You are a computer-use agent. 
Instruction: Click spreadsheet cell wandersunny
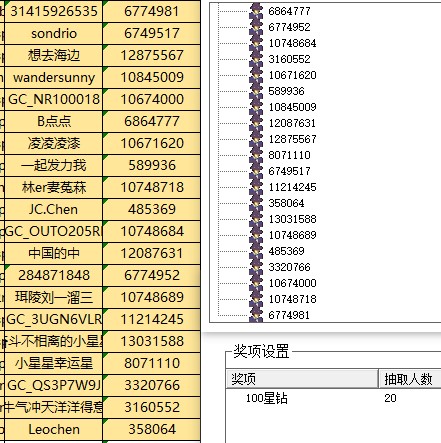tap(54, 77)
